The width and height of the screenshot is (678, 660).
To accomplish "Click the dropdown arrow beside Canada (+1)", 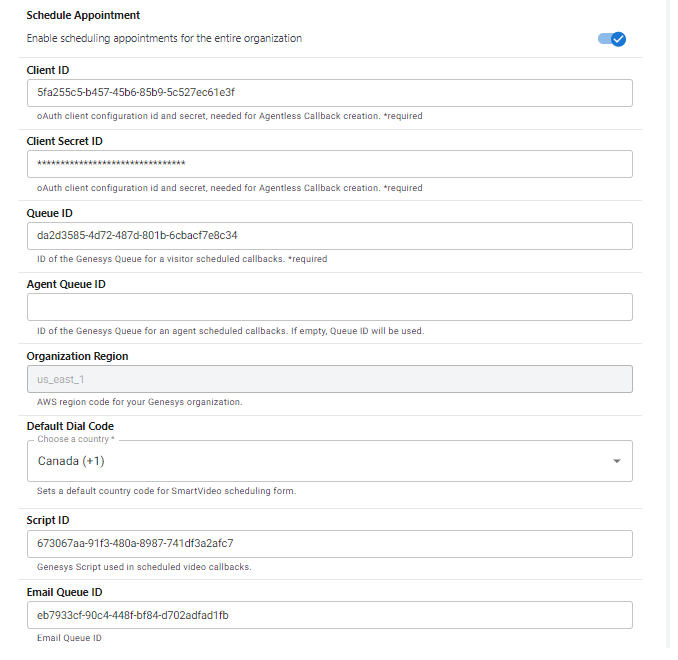I will click(617, 461).
